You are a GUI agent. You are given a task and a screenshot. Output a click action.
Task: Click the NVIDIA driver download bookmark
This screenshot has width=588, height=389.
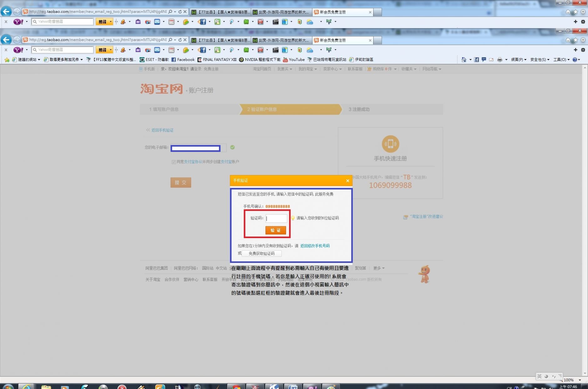pos(259,60)
